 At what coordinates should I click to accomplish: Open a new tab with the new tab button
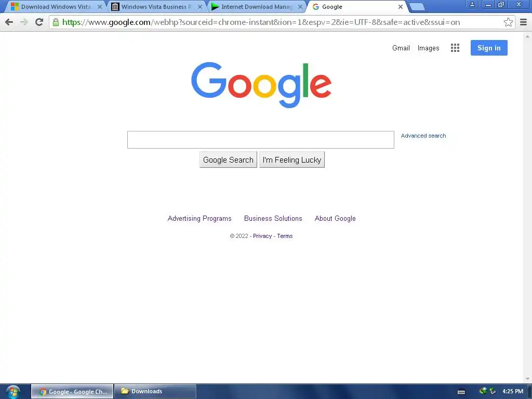(417, 7)
